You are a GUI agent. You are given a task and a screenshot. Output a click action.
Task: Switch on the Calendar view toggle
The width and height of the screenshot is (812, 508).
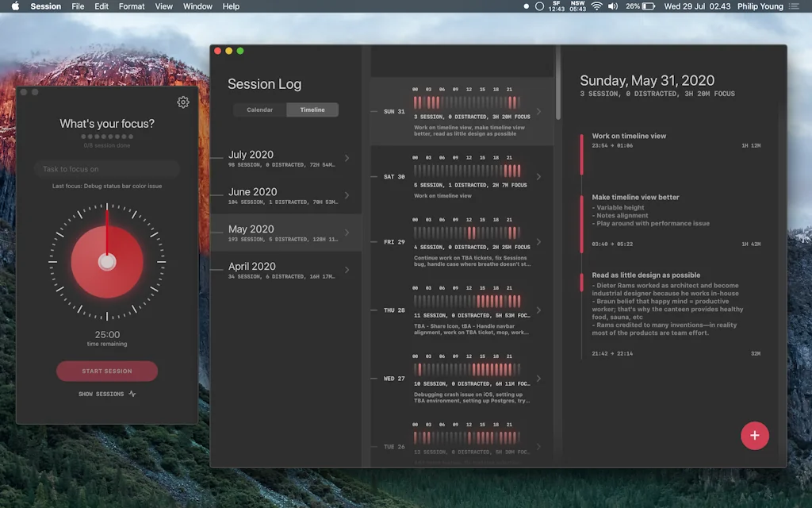(259, 110)
